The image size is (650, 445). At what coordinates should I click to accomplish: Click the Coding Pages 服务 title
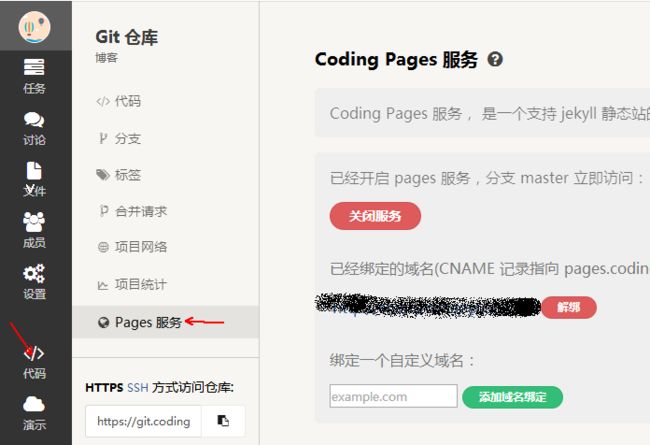(396, 59)
